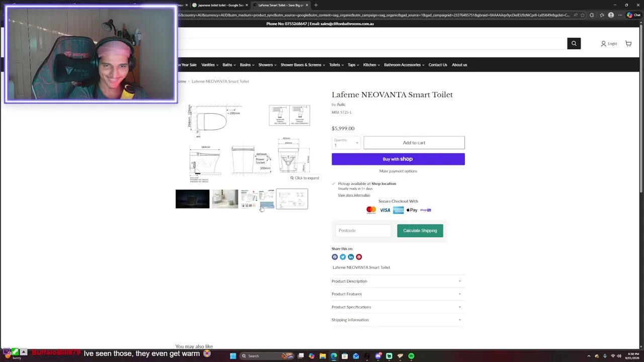The height and width of the screenshot is (362, 644).
Task: Share product on Facebook icon
Action: [335, 257]
